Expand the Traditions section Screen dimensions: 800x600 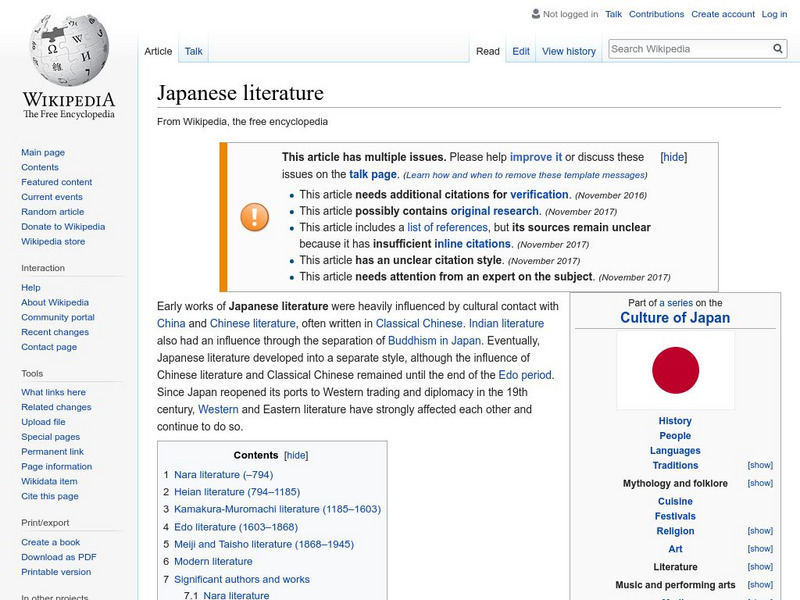pyautogui.click(x=761, y=465)
